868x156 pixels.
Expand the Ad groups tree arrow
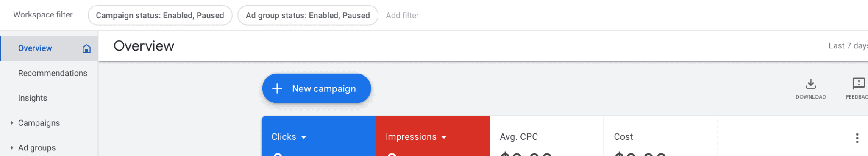(x=12, y=148)
